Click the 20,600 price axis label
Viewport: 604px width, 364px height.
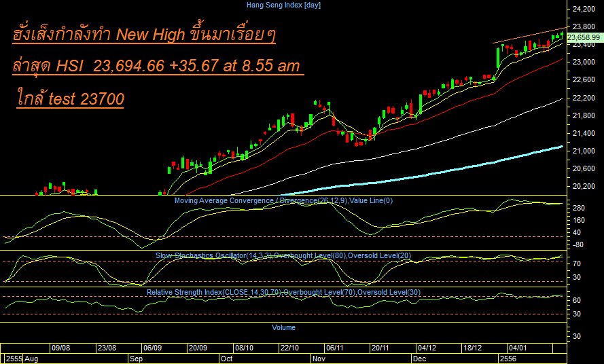coord(584,168)
